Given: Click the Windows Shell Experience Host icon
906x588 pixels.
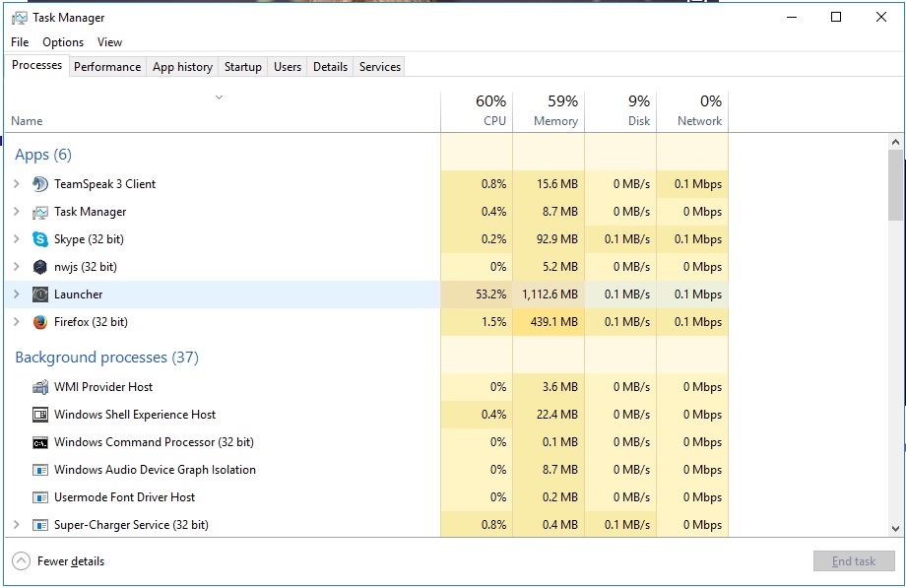Looking at the screenshot, I should tap(40, 415).
